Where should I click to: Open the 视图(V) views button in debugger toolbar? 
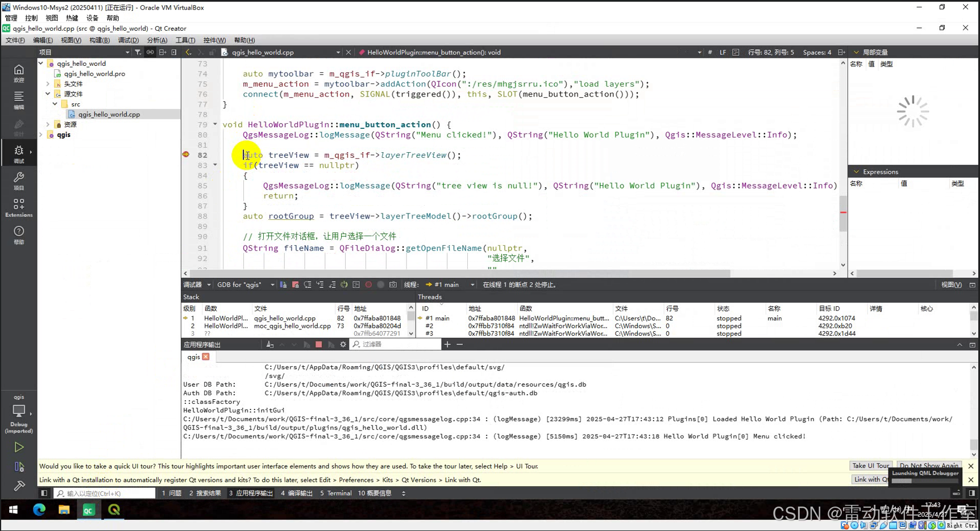(x=951, y=285)
